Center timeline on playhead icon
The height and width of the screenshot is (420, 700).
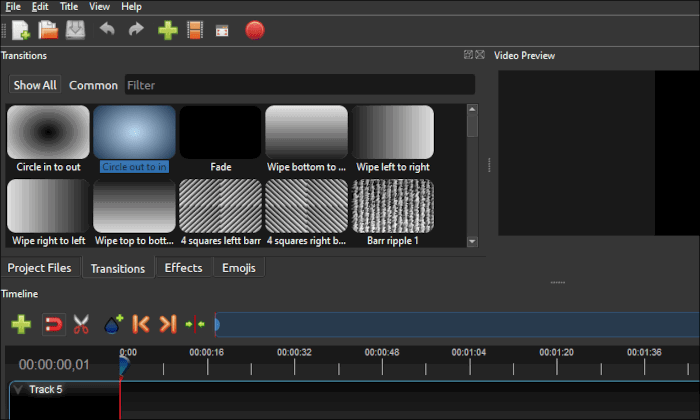(195, 324)
